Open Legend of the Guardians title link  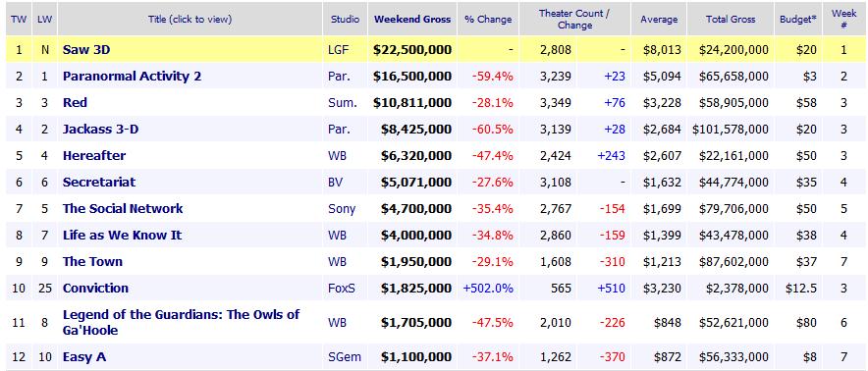[181, 322]
